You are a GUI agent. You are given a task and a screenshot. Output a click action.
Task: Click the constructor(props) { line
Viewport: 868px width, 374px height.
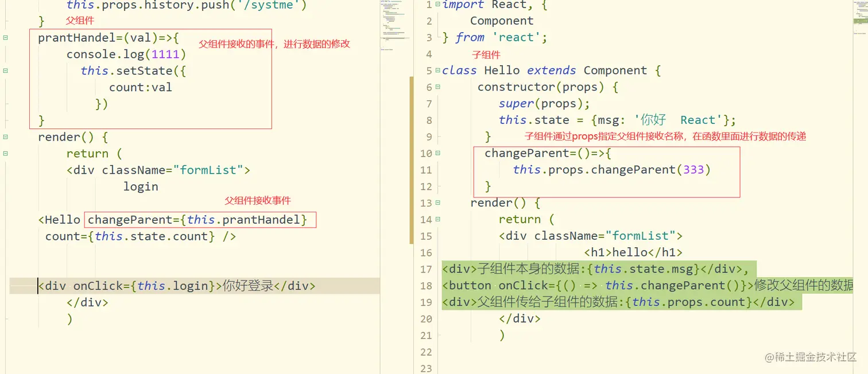click(548, 87)
